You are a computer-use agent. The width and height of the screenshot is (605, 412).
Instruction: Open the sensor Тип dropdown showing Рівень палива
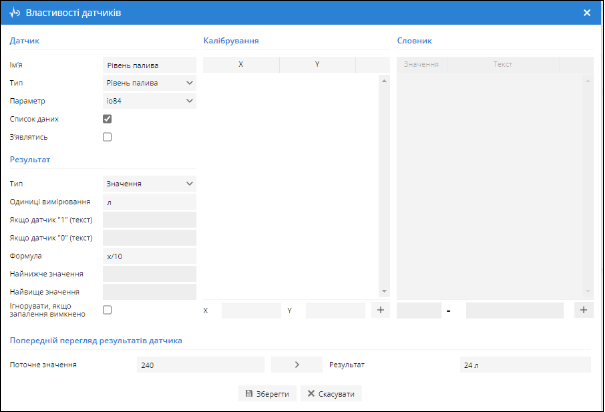tap(150, 83)
